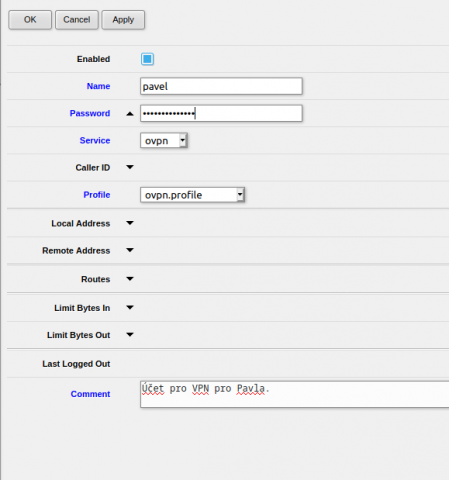The image size is (449, 480).
Task: Click the Cancel button
Action: point(77,20)
